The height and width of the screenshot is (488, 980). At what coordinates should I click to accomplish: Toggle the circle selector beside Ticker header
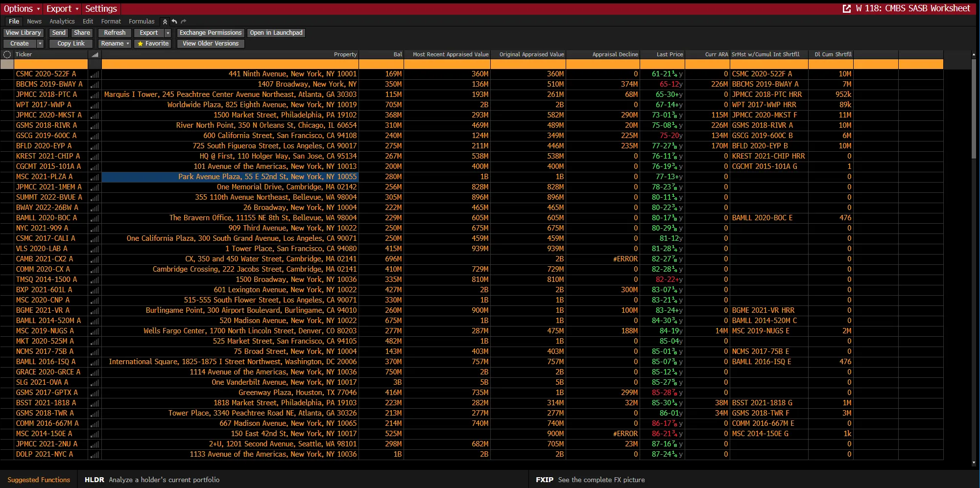point(7,54)
